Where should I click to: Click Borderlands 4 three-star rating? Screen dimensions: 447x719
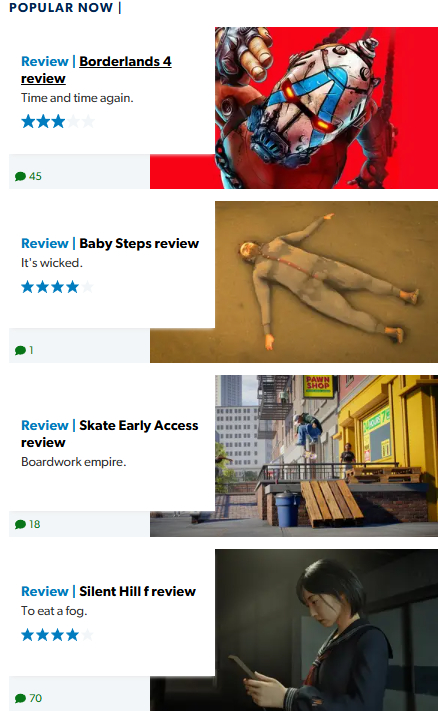[58, 122]
